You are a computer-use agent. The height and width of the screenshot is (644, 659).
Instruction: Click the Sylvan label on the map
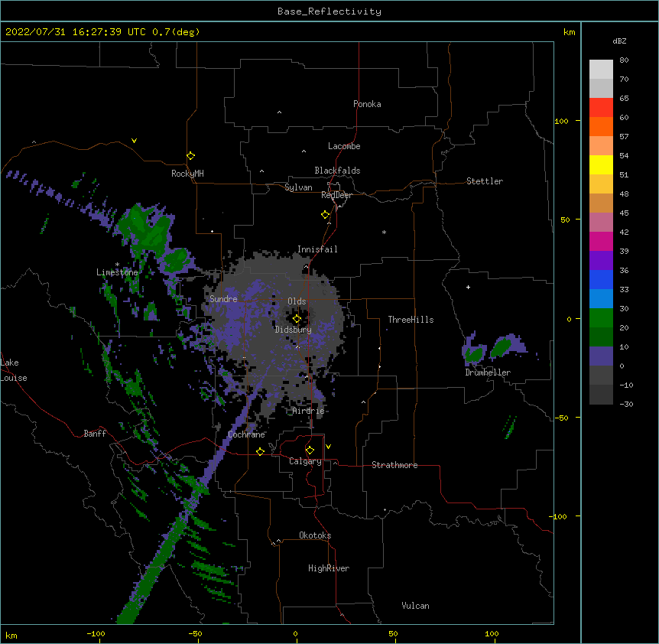click(x=298, y=187)
